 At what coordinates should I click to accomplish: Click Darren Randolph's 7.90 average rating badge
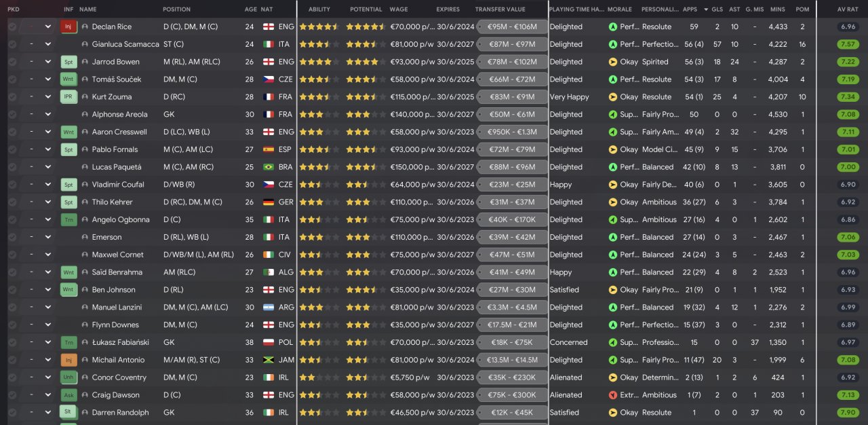pos(847,412)
